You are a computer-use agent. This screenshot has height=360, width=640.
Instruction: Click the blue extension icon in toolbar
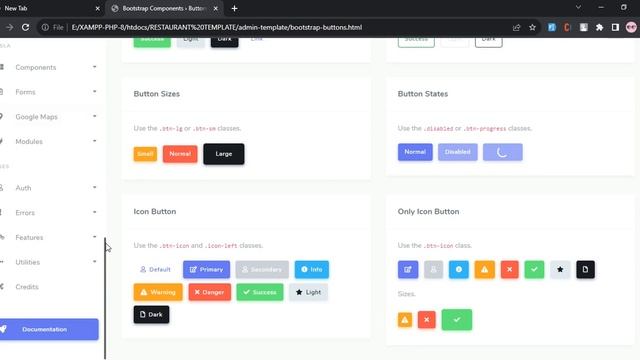[552, 27]
